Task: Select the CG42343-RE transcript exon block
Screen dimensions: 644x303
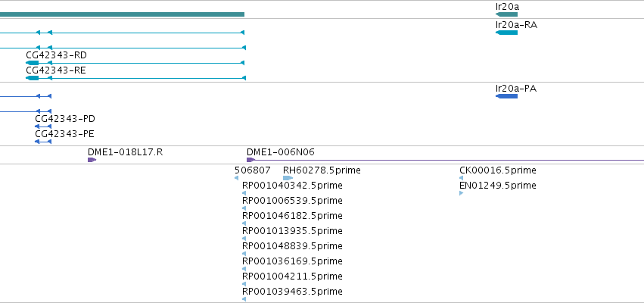Action: pyautogui.click(x=32, y=78)
